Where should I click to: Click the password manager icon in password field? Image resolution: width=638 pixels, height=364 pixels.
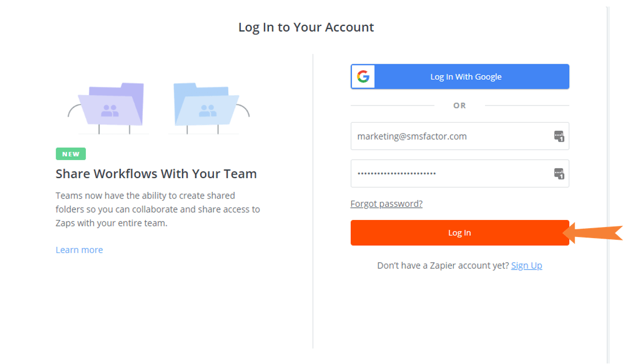(x=559, y=174)
